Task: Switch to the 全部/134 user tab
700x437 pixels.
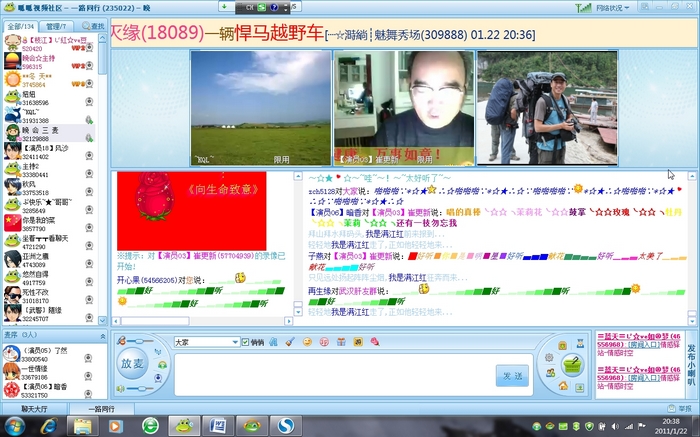Action: [21, 26]
